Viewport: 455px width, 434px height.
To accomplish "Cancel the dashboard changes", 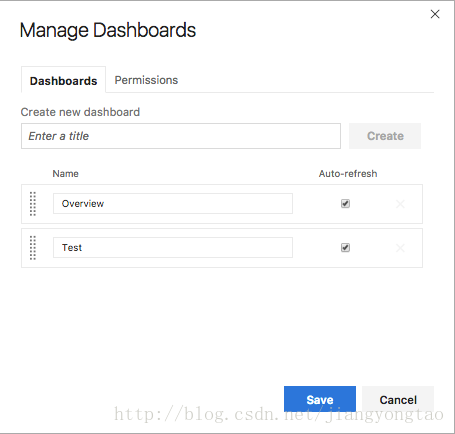I will 398,399.
